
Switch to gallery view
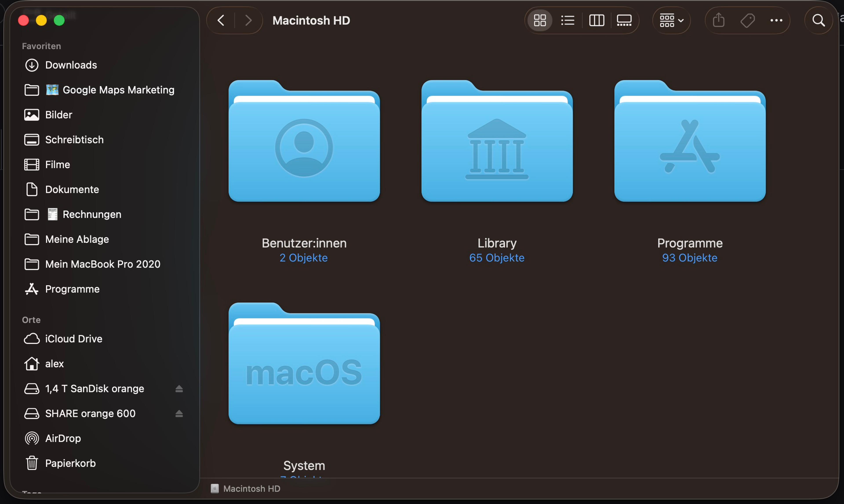pyautogui.click(x=624, y=20)
